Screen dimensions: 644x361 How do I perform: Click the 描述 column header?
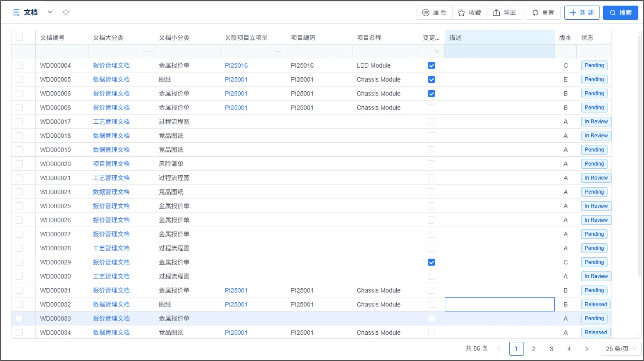[x=499, y=38]
